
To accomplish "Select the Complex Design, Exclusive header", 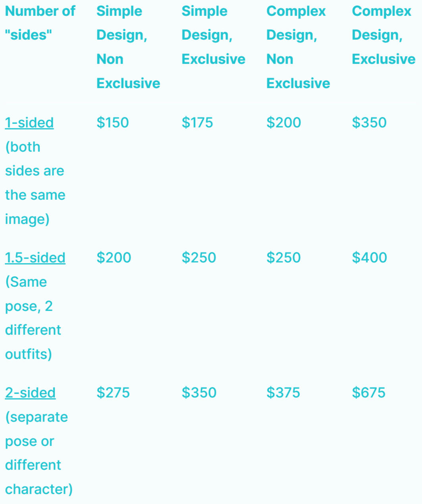I will tap(383, 35).
